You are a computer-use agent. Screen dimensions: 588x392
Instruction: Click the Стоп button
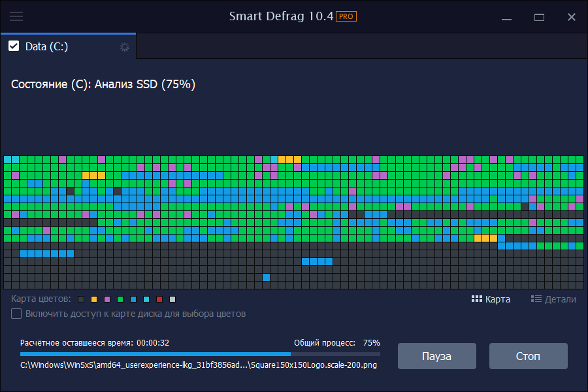tap(528, 356)
